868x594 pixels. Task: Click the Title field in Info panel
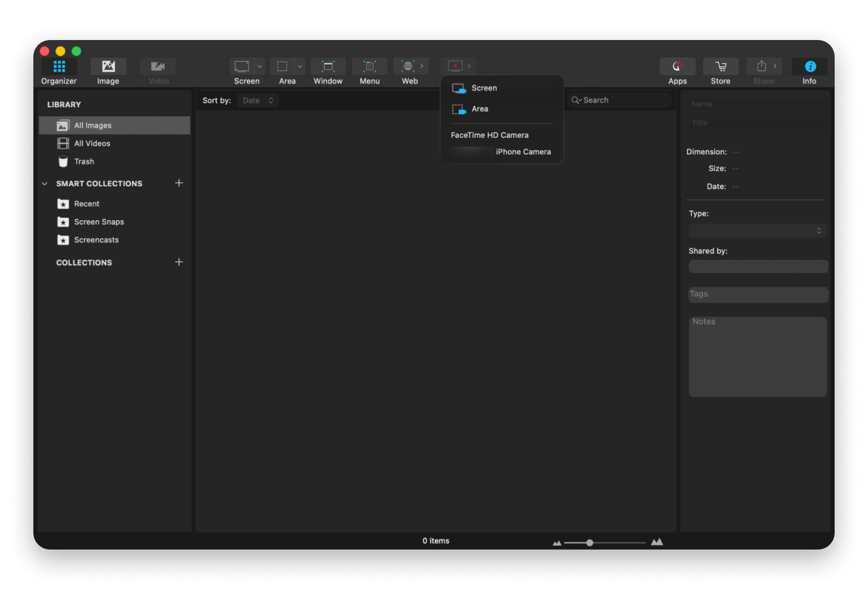coord(758,123)
